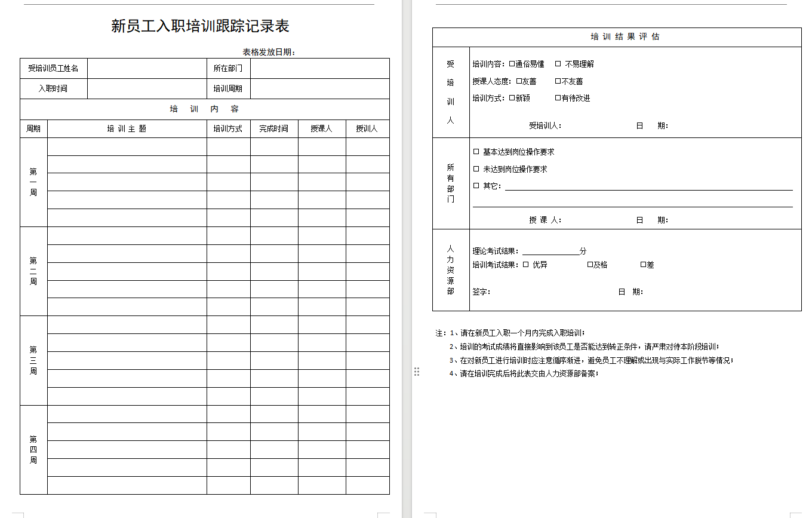Click the 培训方式： label on the evaluation page

[490, 98]
